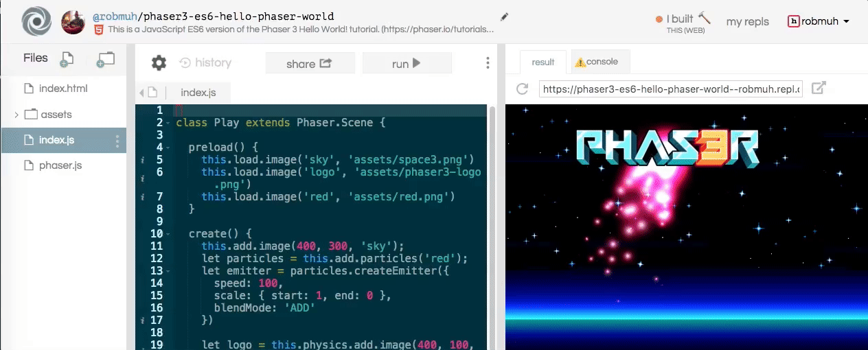Click the info marker on line 17
This screenshot has height=350, width=868.
[141, 320]
